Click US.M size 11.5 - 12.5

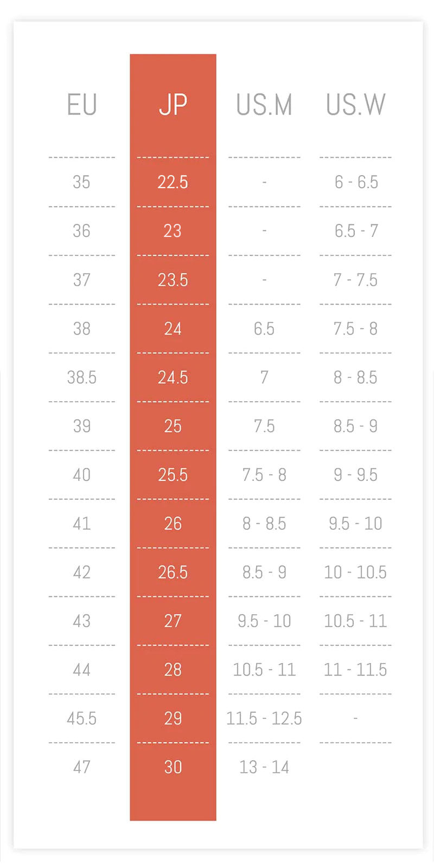[x=264, y=718]
